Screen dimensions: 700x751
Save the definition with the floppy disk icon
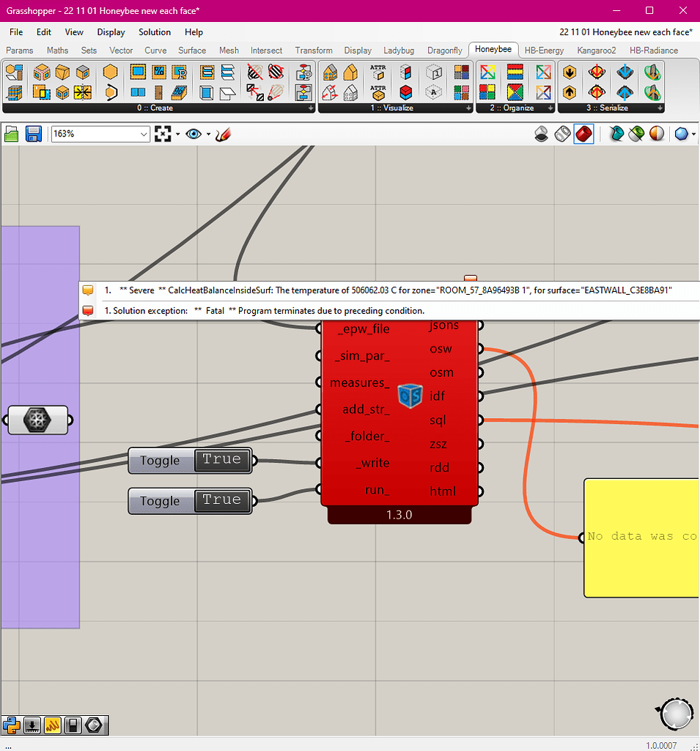click(x=33, y=133)
